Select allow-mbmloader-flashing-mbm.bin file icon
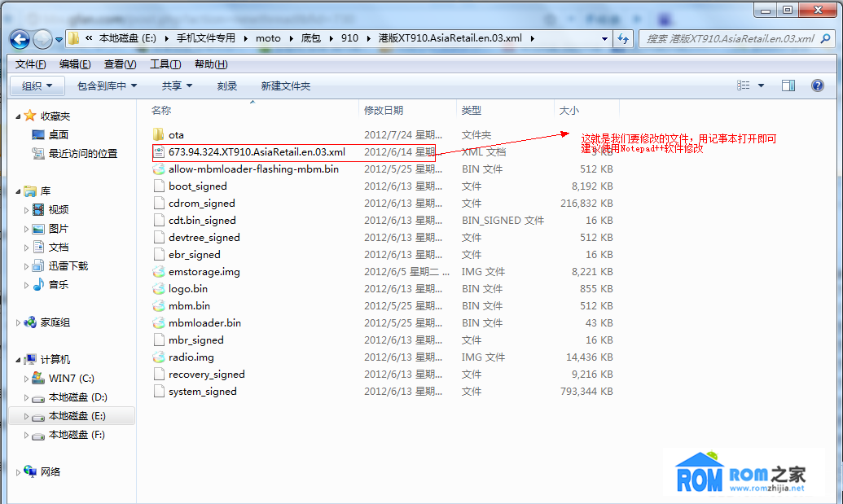 click(x=159, y=169)
